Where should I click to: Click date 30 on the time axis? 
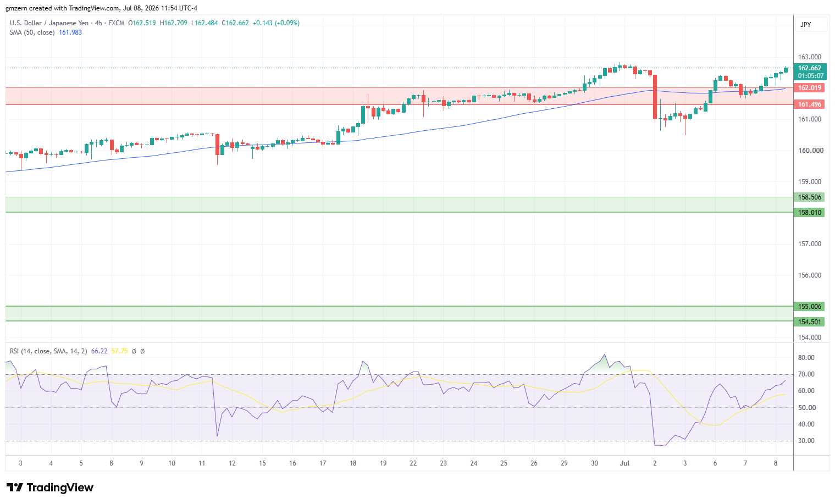coord(594,463)
